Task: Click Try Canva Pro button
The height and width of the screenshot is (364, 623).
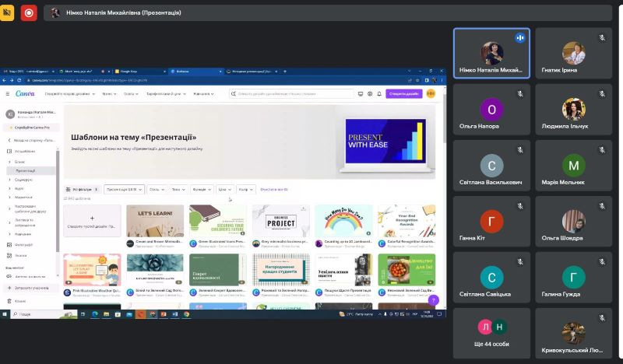Action: pyautogui.click(x=32, y=128)
